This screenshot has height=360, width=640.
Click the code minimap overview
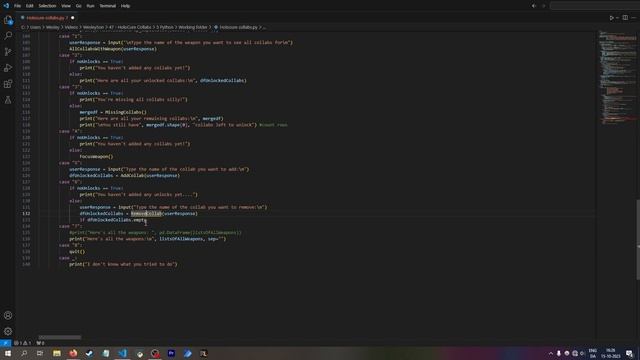[617, 78]
